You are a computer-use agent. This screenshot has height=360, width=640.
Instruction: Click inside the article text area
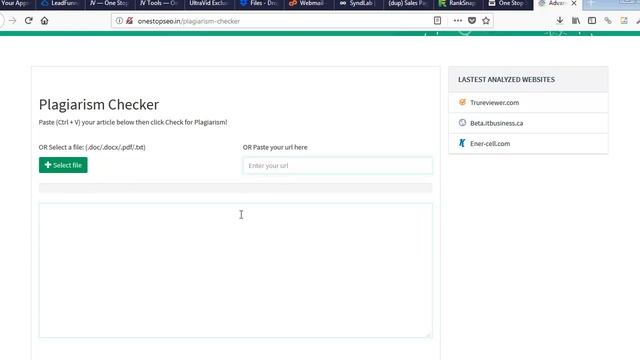pos(236,270)
